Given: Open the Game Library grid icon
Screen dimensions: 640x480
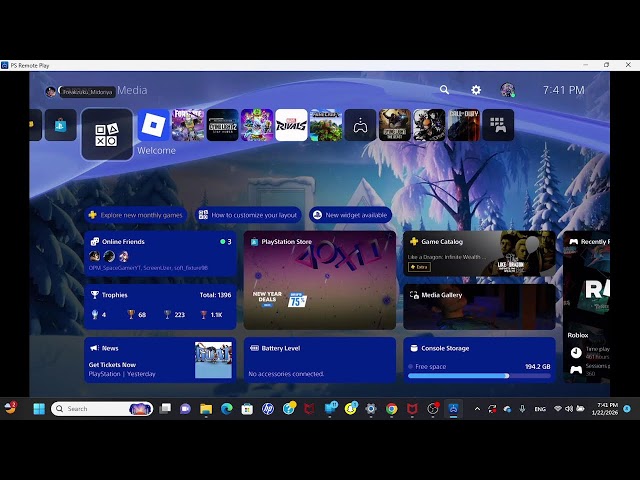Looking at the screenshot, I should tap(498, 125).
